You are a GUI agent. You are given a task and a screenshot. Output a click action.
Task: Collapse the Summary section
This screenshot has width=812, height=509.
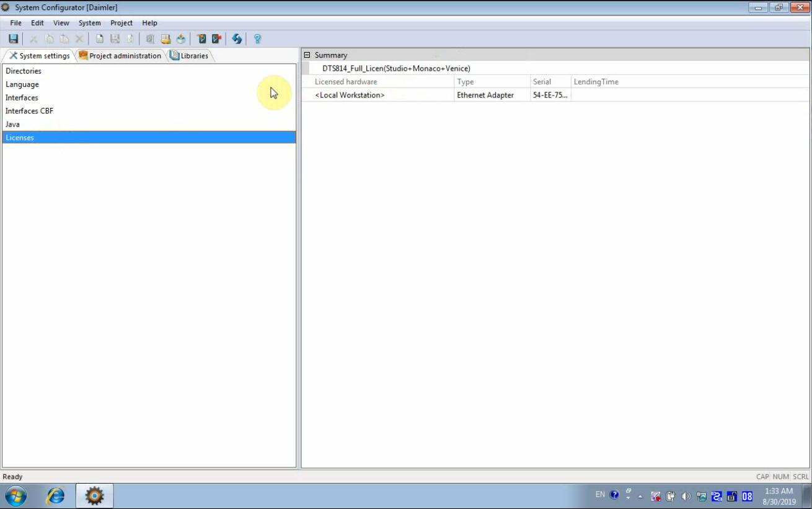307,55
